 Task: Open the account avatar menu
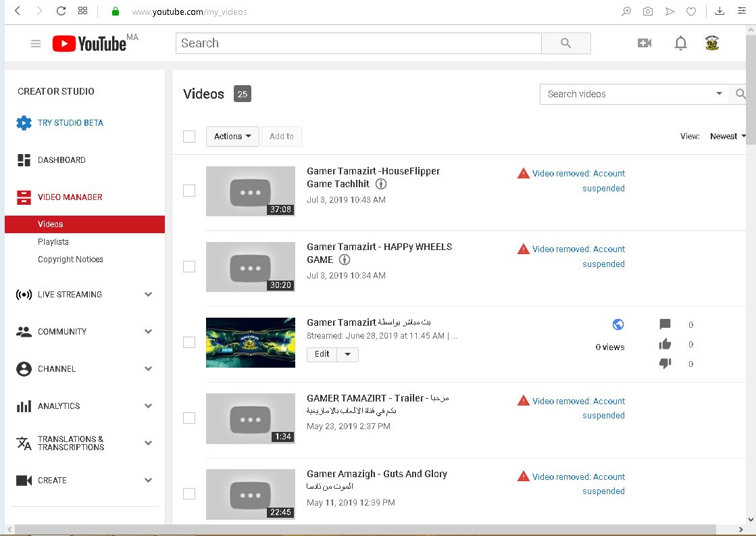point(712,43)
